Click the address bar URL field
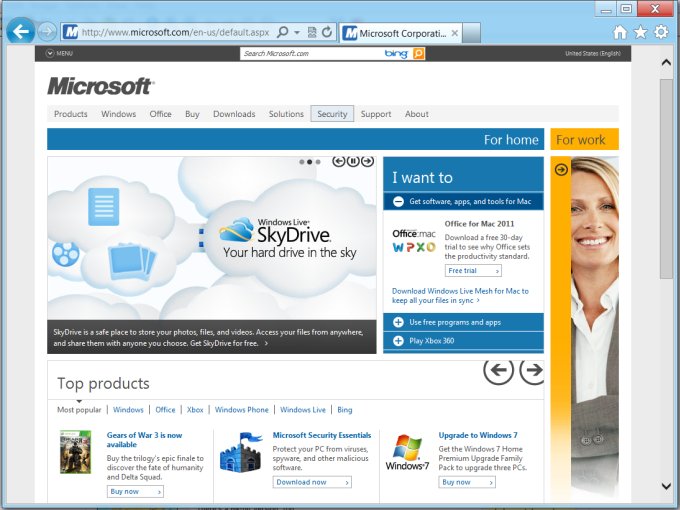The image size is (680, 510). pos(176,33)
